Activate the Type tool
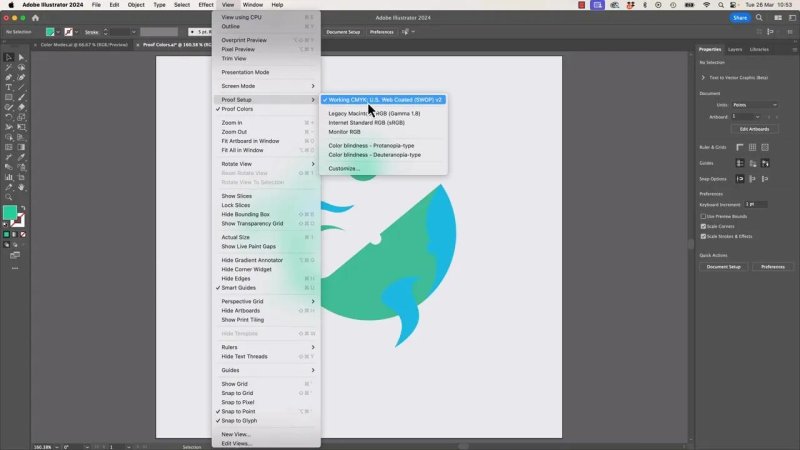This screenshot has width=800, height=450. coord(9,87)
